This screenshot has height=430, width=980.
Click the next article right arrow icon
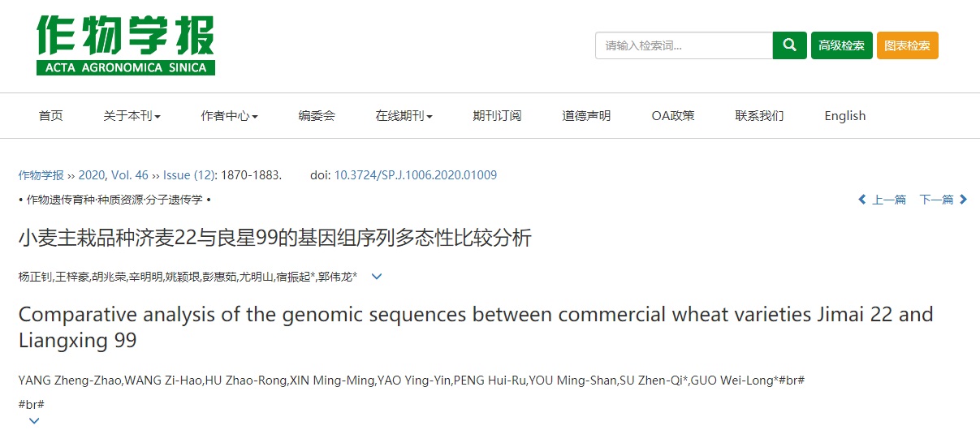(964, 200)
